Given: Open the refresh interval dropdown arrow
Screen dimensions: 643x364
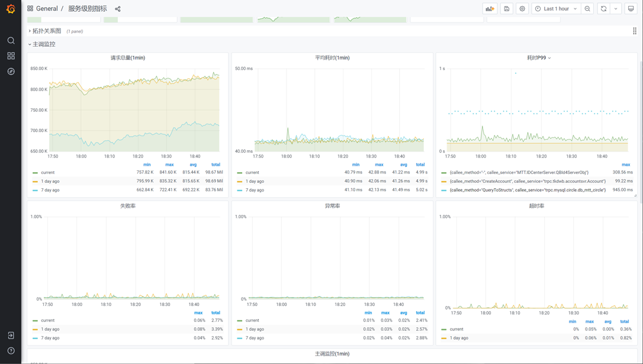Looking at the screenshot, I should coord(616,9).
